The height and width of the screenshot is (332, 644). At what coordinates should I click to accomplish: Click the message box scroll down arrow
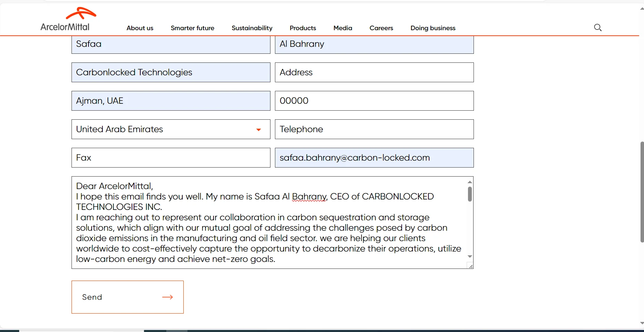tap(470, 256)
